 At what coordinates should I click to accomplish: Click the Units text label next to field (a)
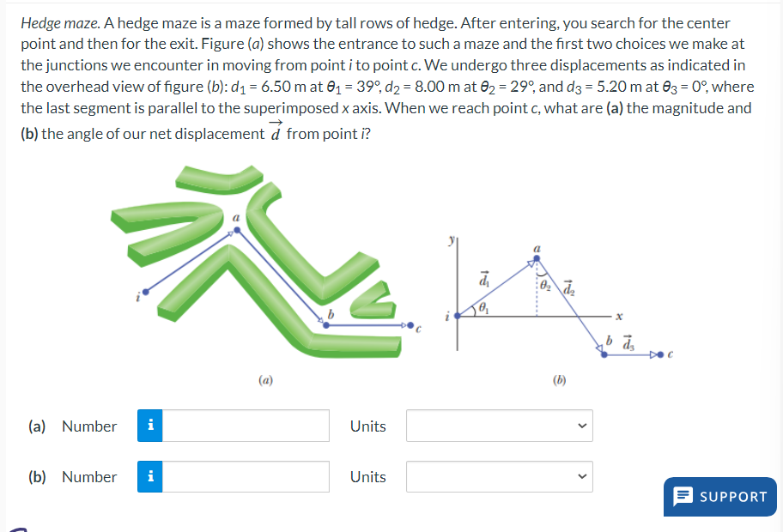pos(367,426)
